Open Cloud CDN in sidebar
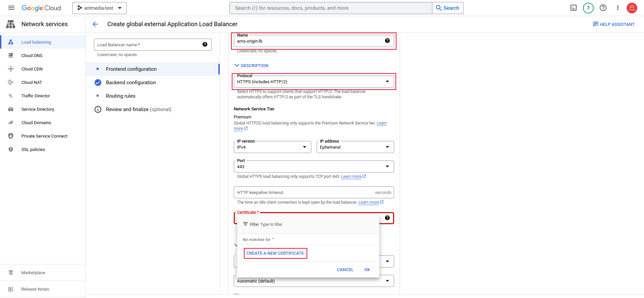This screenshot has width=644, height=298. tap(32, 69)
